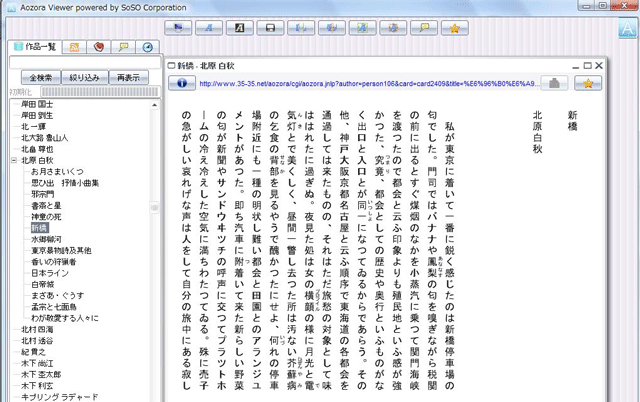Collapse the 北原 白秋 author node

tap(14, 160)
